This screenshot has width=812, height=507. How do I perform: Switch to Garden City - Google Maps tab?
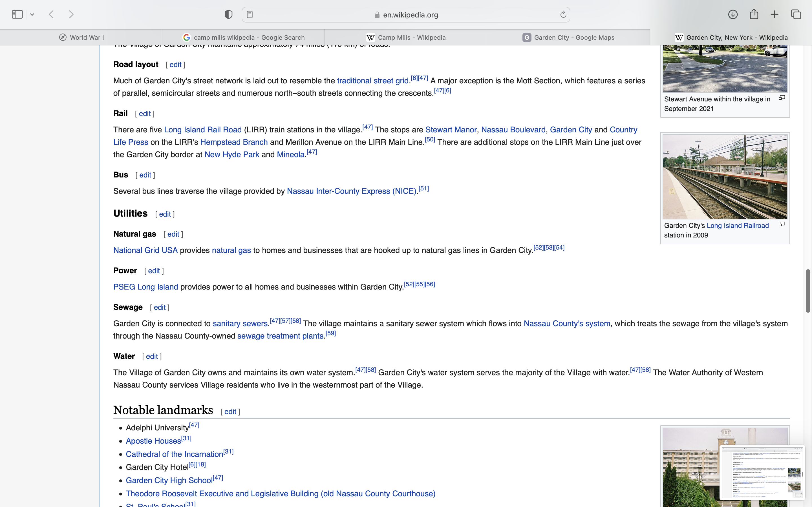[x=568, y=37]
